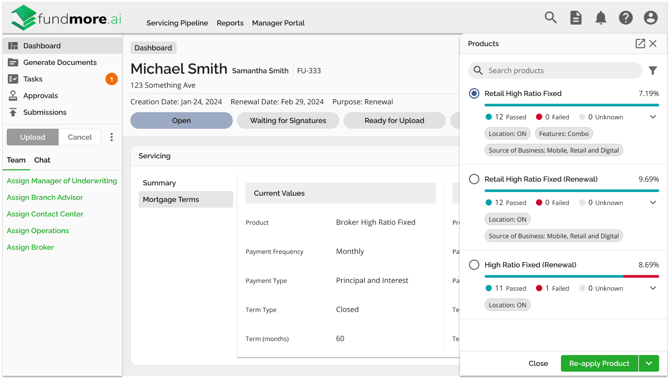Expand Retail High Ratio Fixed (Renewal) 9.69% details
Screen dimensions: 670x379
coord(653,203)
